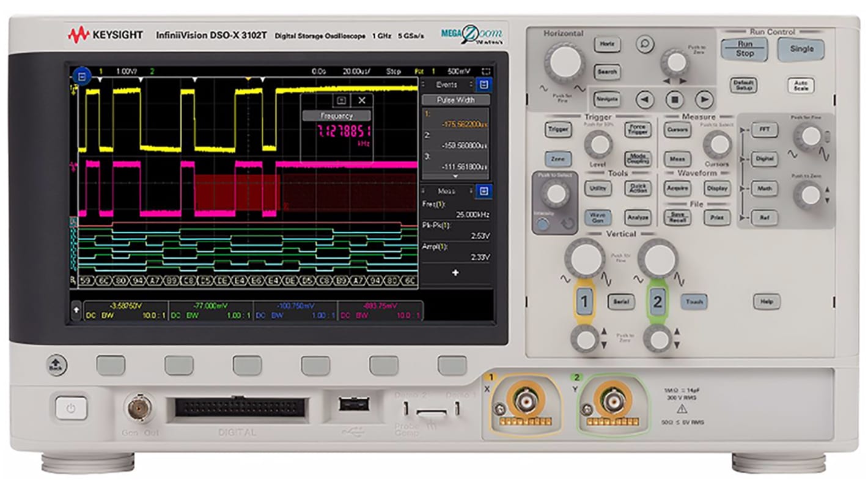Expand the events list via the down chevron
The width and height of the screenshot is (868, 488).
point(455,176)
